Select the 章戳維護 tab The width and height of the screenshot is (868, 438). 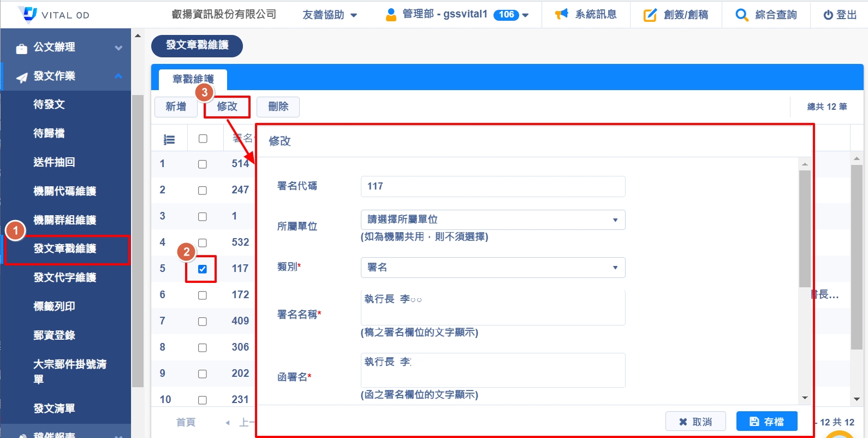[193, 79]
